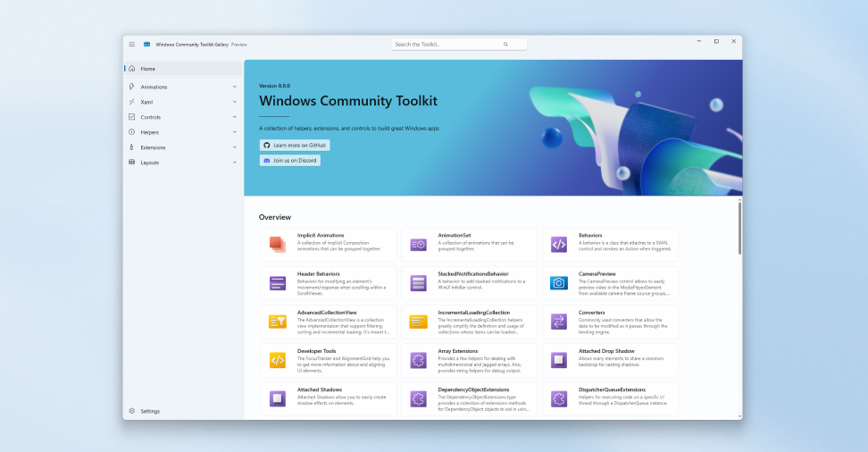Viewport: 868px width, 452px height.
Task: Click the Xaml sidebar icon
Action: pos(132,102)
